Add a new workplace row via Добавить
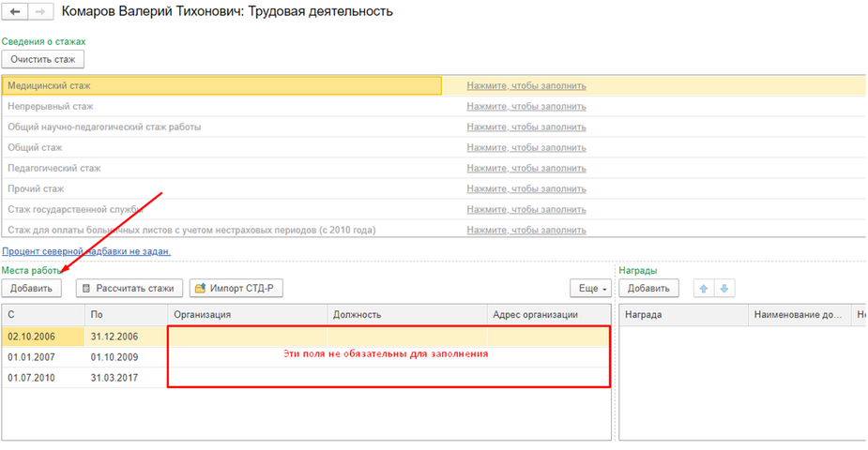868x450 pixels. point(32,288)
